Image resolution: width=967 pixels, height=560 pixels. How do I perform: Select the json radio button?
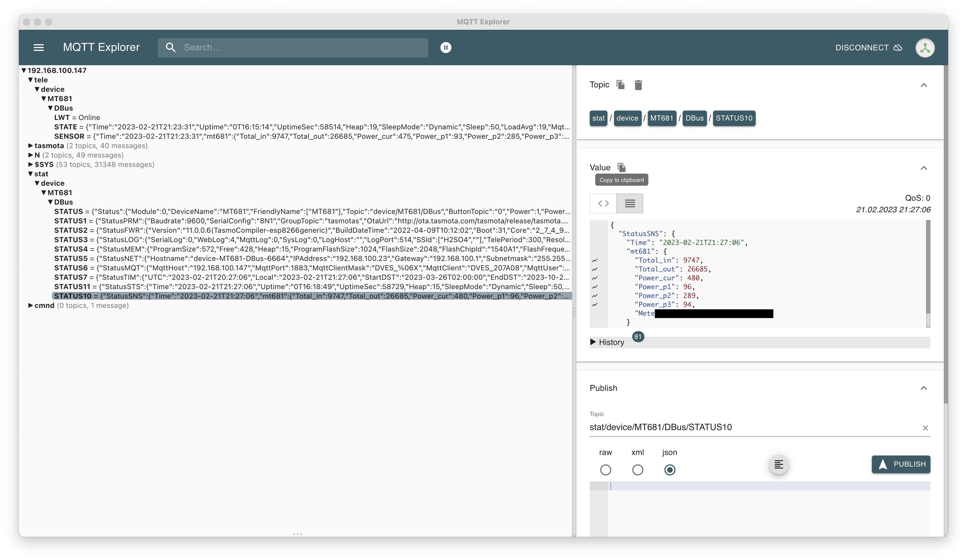(670, 469)
